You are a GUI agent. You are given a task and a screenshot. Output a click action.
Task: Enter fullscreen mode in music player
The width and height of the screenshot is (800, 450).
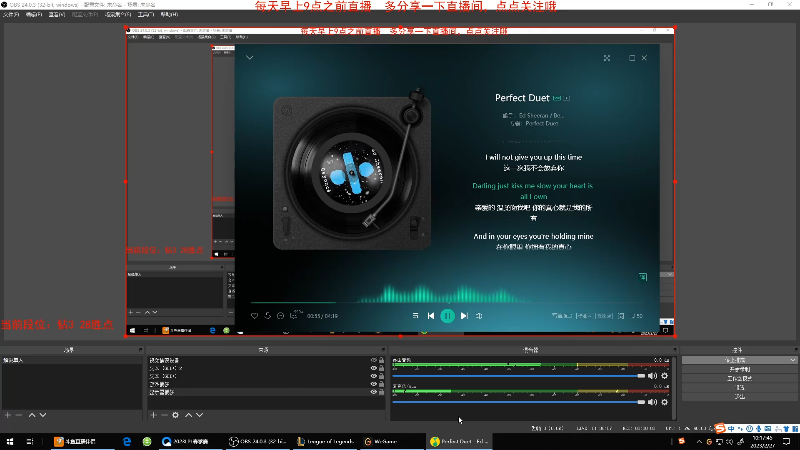(607, 58)
